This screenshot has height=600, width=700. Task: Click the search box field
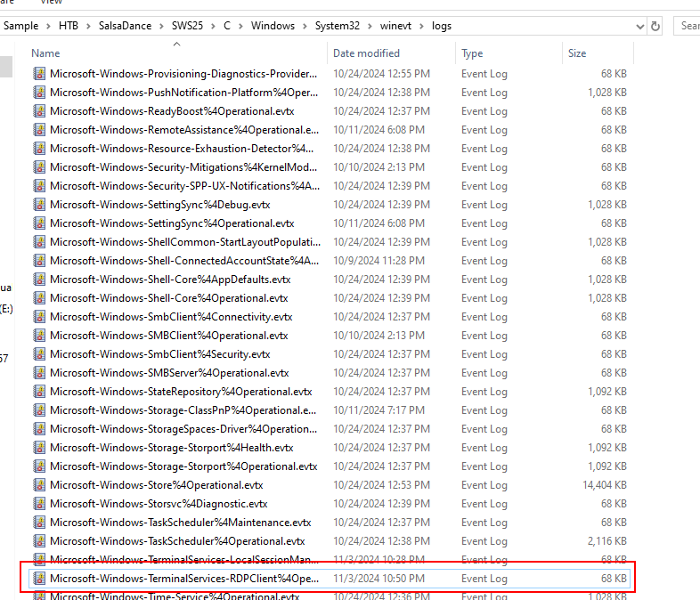[x=688, y=26]
